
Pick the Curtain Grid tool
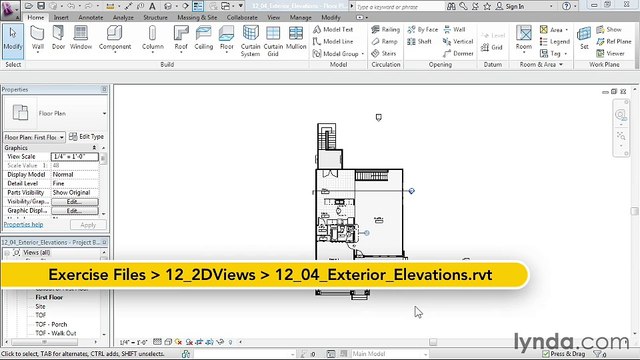tap(273, 41)
